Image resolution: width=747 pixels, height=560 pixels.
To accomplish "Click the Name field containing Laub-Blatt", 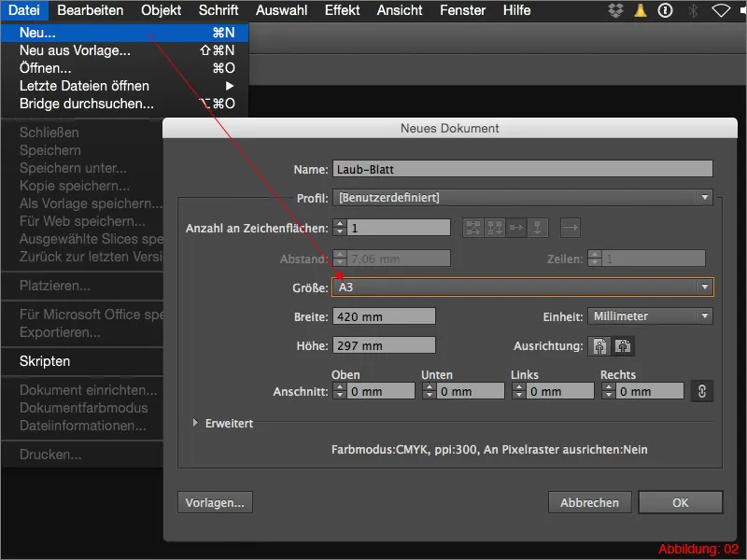I will 523,169.
